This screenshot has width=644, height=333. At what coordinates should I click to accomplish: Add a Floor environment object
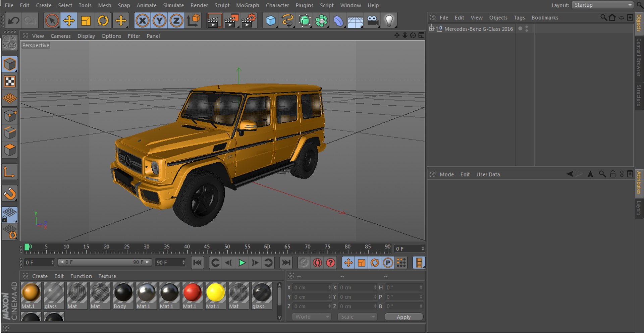click(x=355, y=21)
